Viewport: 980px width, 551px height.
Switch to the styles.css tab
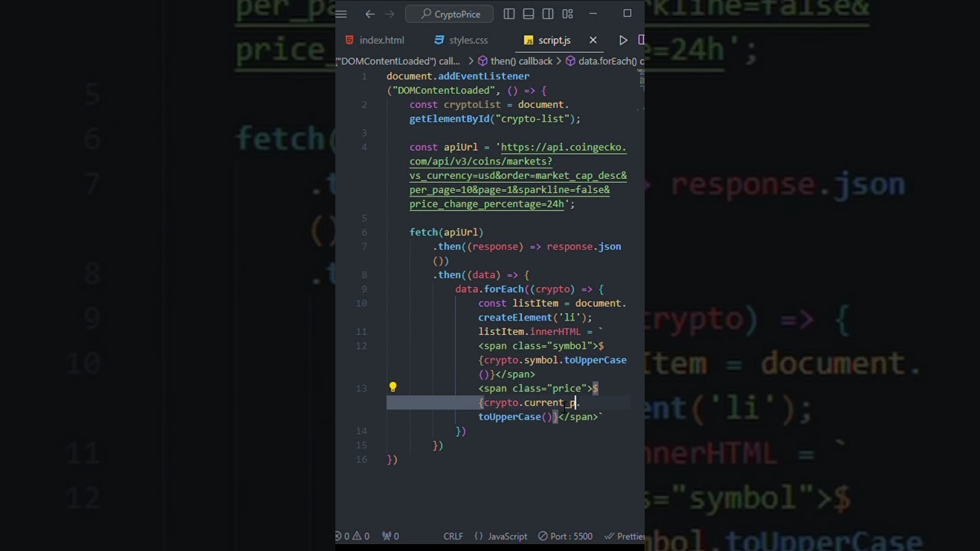pyautogui.click(x=461, y=40)
